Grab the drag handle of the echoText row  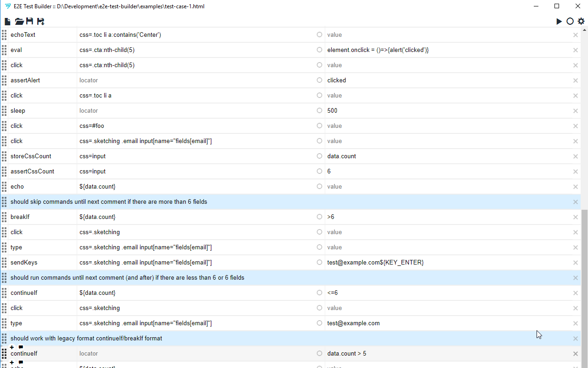pos(4,34)
